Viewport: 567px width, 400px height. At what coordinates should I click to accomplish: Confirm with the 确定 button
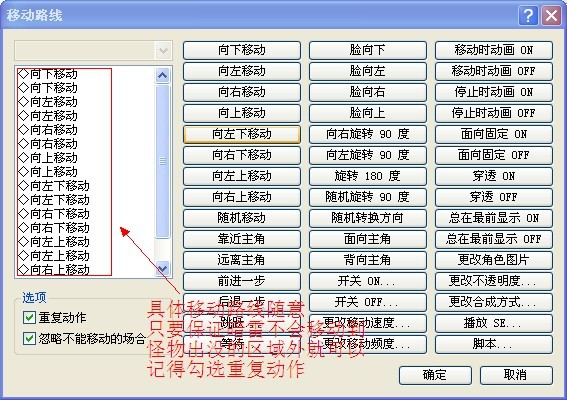tap(435, 375)
